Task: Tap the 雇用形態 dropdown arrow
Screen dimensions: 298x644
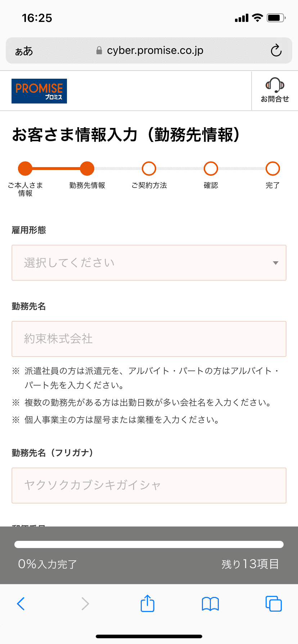Action: 276,263
